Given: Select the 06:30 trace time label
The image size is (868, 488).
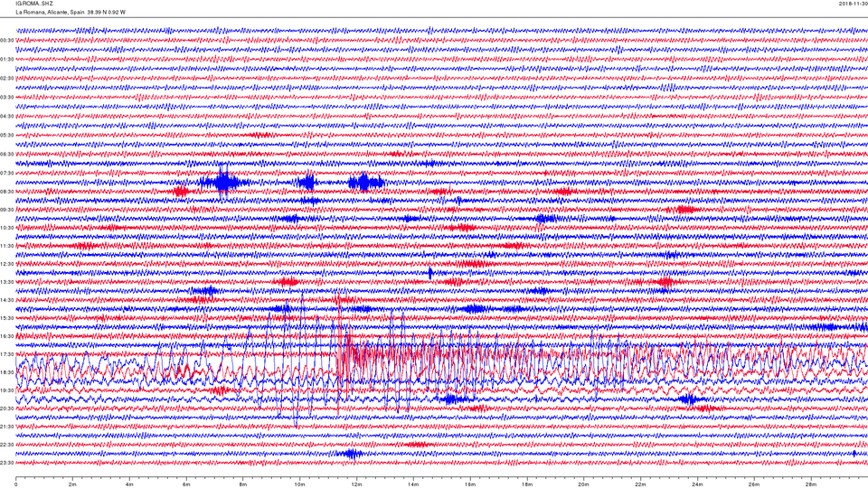Looking at the screenshot, I should (x=6, y=155).
